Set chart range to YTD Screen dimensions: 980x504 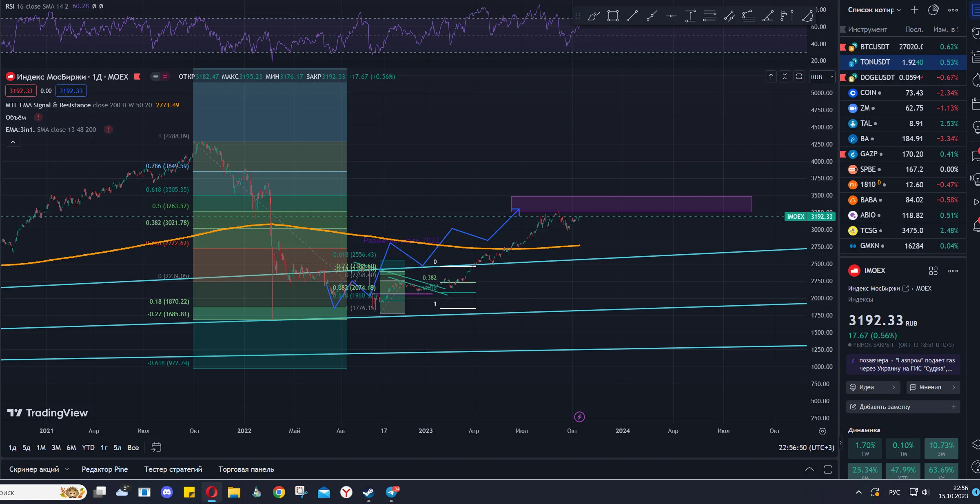(88, 448)
